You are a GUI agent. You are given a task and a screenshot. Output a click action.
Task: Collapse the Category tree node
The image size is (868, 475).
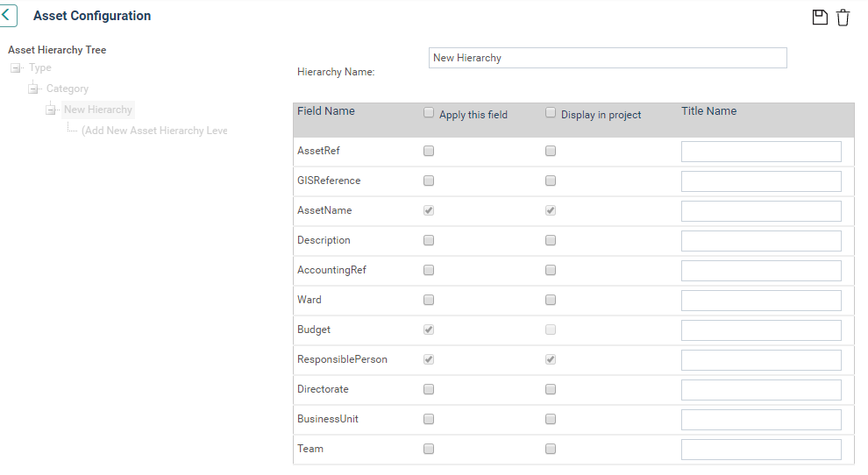33,89
